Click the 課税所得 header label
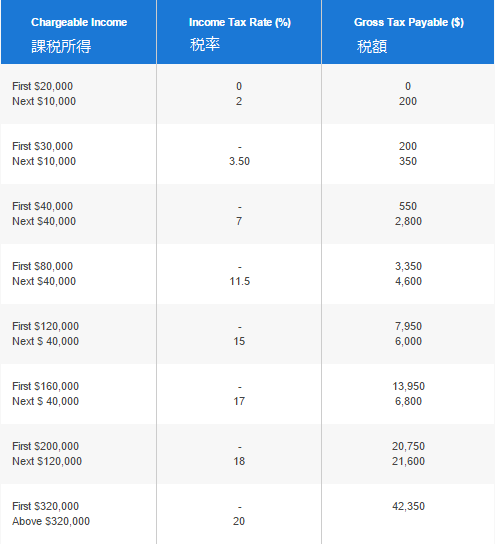The height and width of the screenshot is (544, 496). click(x=61, y=46)
